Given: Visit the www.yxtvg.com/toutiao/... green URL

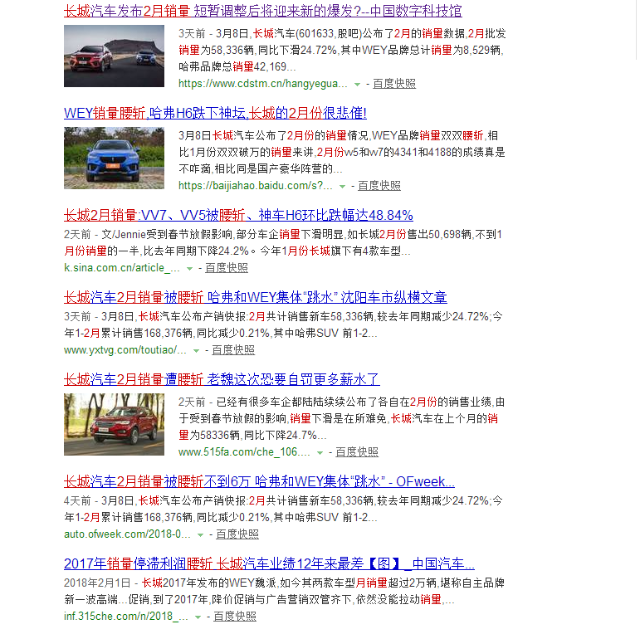Looking at the screenshot, I should click(x=125, y=350).
